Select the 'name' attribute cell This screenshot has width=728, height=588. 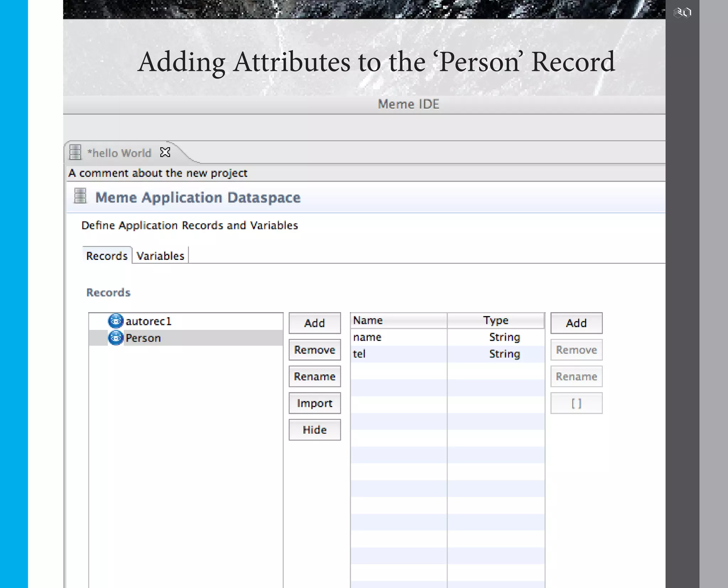point(398,337)
